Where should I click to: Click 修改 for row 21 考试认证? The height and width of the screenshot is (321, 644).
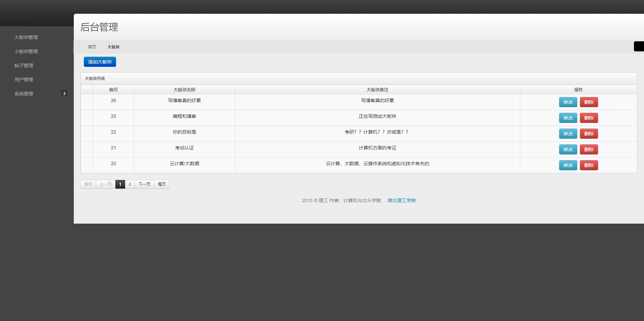tap(568, 149)
